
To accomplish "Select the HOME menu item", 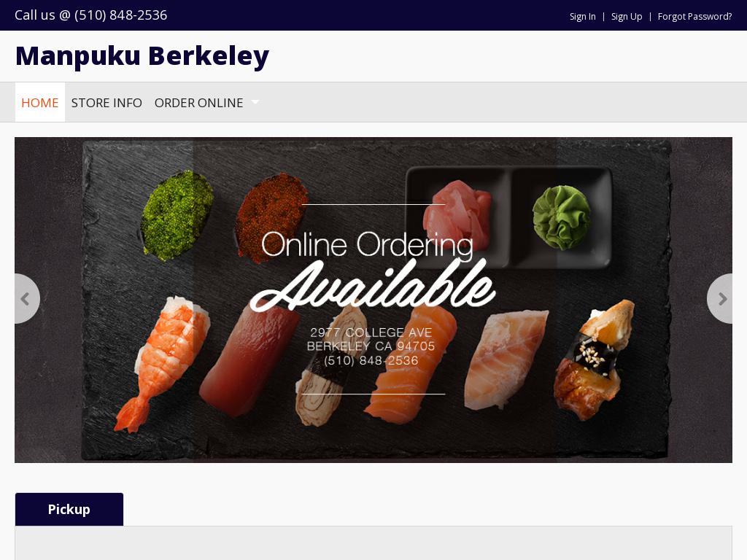I will click(x=40, y=102).
